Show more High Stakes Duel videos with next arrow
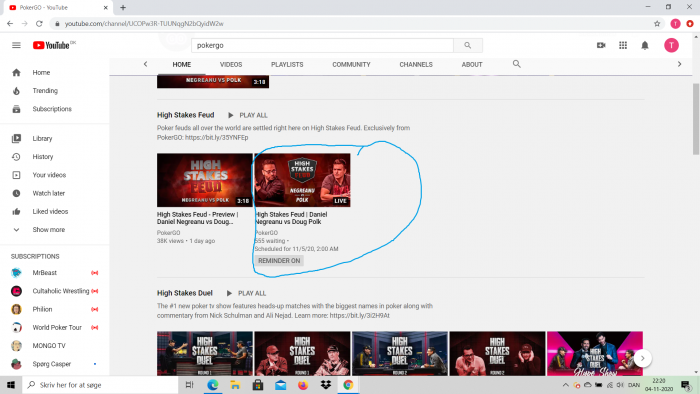Viewport: 700px width, 394px height. [x=642, y=358]
